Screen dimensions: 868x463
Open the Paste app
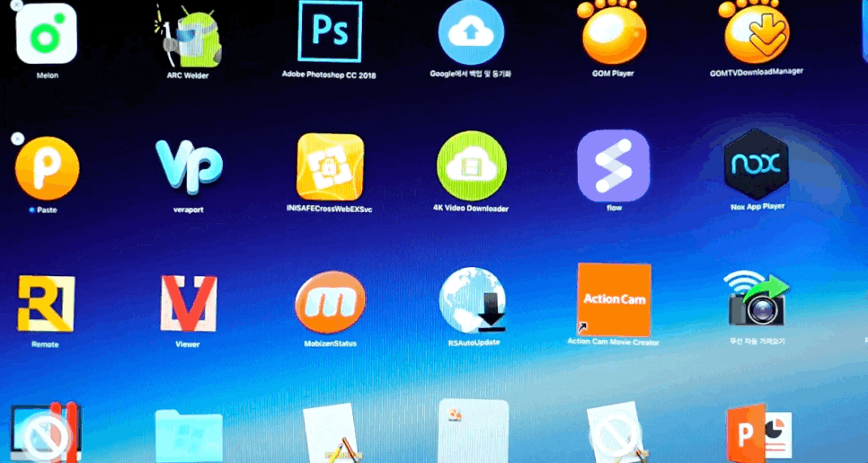point(47,168)
